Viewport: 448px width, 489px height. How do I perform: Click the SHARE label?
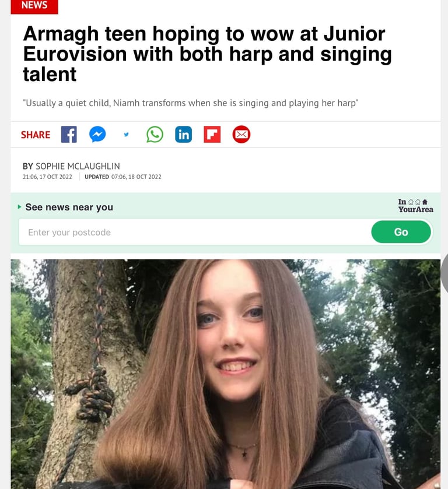(x=36, y=135)
